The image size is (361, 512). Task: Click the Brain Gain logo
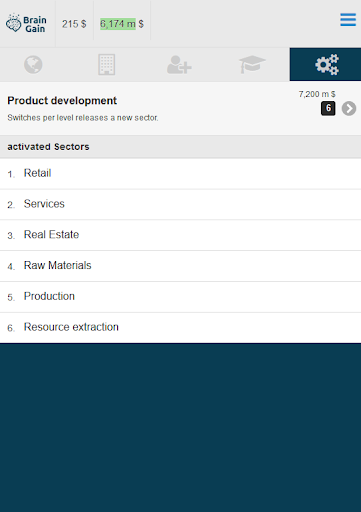click(x=26, y=23)
